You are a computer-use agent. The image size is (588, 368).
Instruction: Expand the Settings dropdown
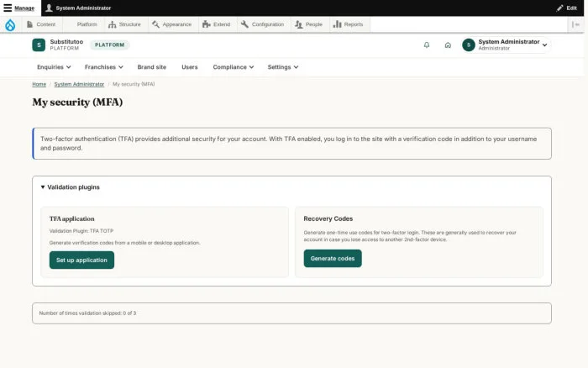[283, 67]
